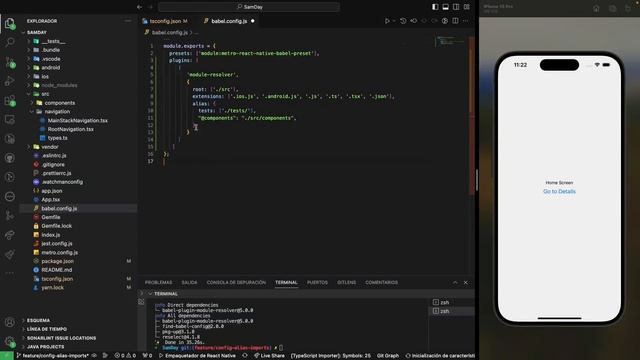Switch to the PROBLEMAS panel tab
Image resolution: width=640 pixels, height=360 pixels.
point(158,282)
